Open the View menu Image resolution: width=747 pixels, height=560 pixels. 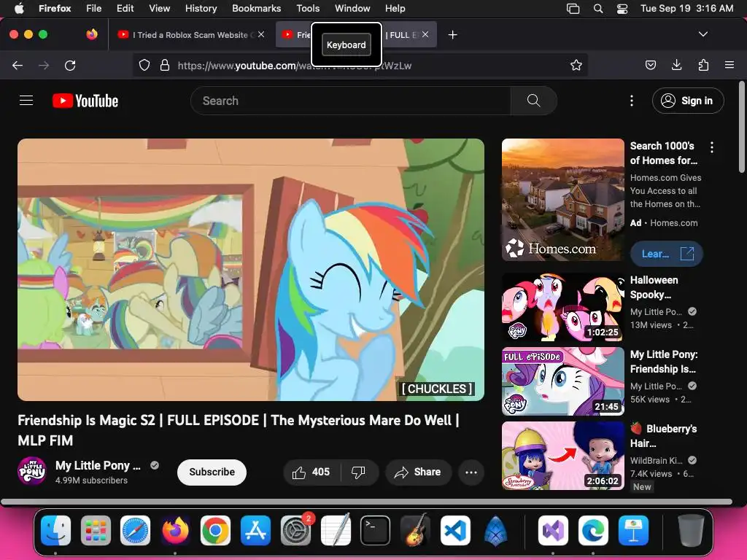[159, 8]
